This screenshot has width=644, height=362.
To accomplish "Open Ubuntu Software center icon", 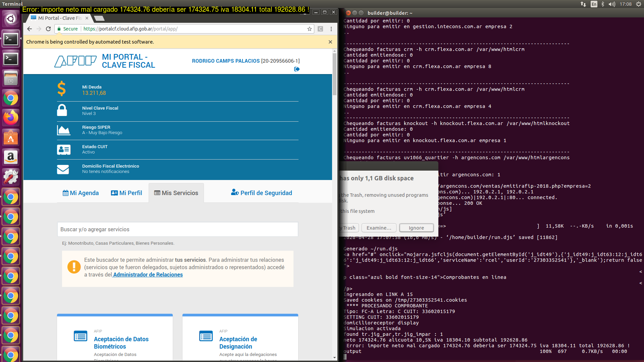I will tap(11, 137).
